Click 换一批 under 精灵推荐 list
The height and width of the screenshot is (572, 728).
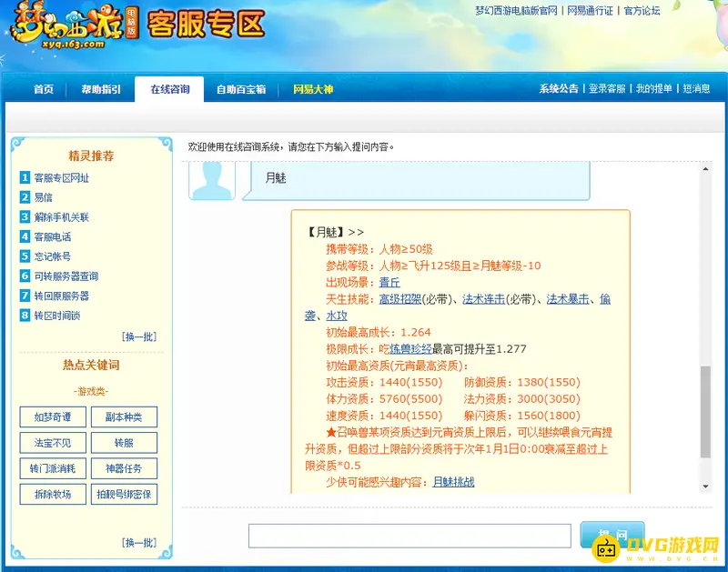139,336
